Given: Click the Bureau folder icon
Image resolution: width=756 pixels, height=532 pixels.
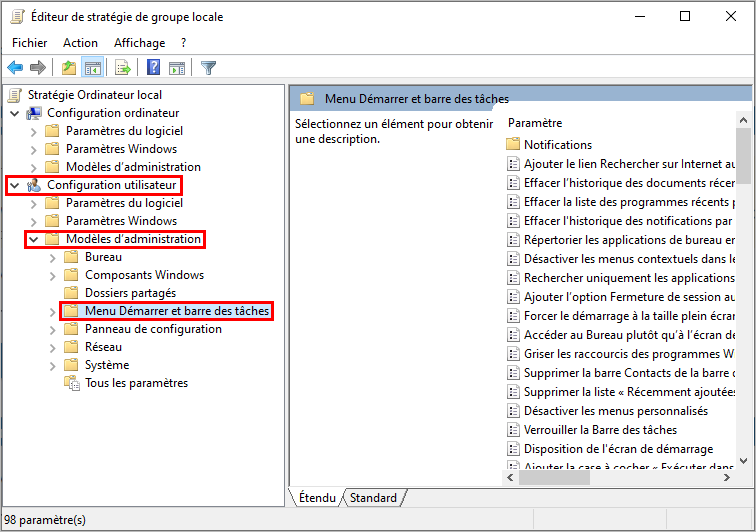Looking at the screenshot, I should click(x=71, y=257).
